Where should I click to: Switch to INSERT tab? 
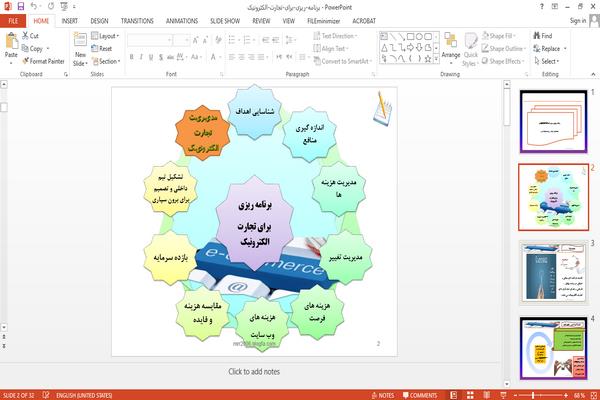click(x=70, y=21)
